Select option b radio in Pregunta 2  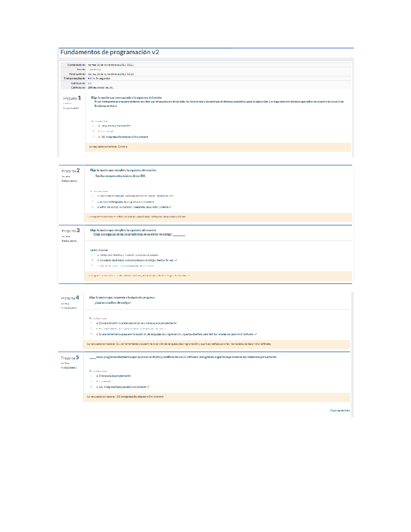pos(92,201)
